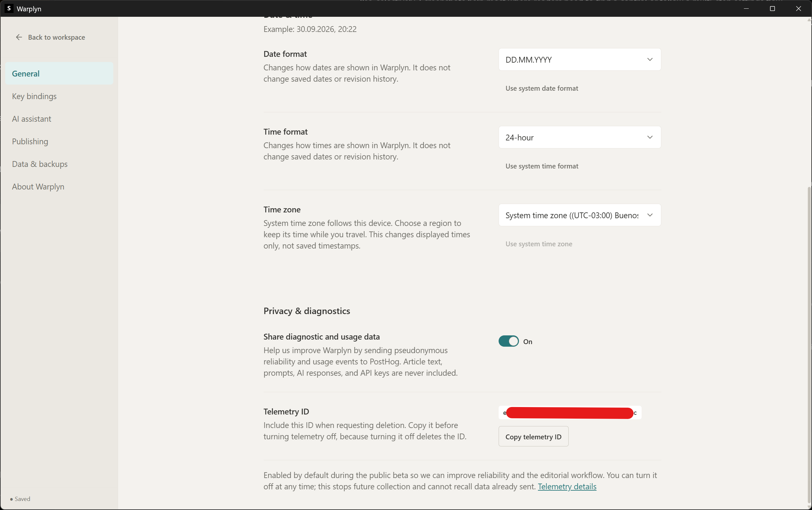The image size is (812, 510).
Task: Click Use system date format
Action: click(542, 88)
